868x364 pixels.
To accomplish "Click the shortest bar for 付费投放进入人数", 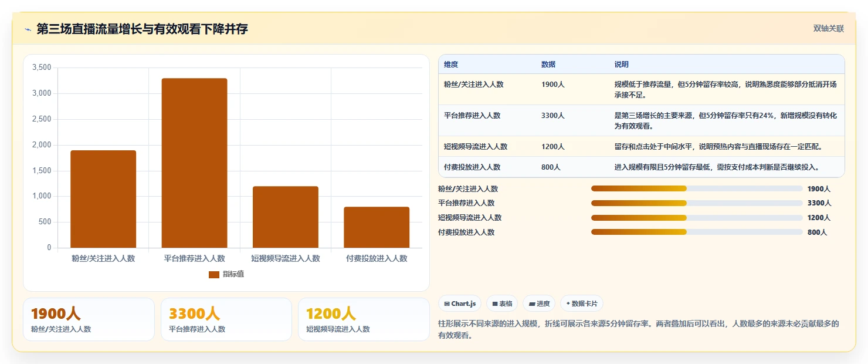I will click(x=377, y=227).
